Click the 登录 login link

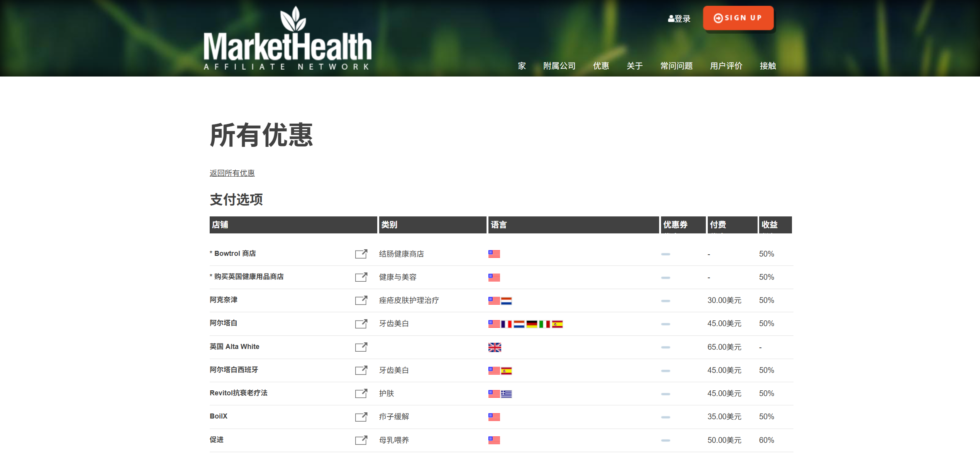(679, 19)
